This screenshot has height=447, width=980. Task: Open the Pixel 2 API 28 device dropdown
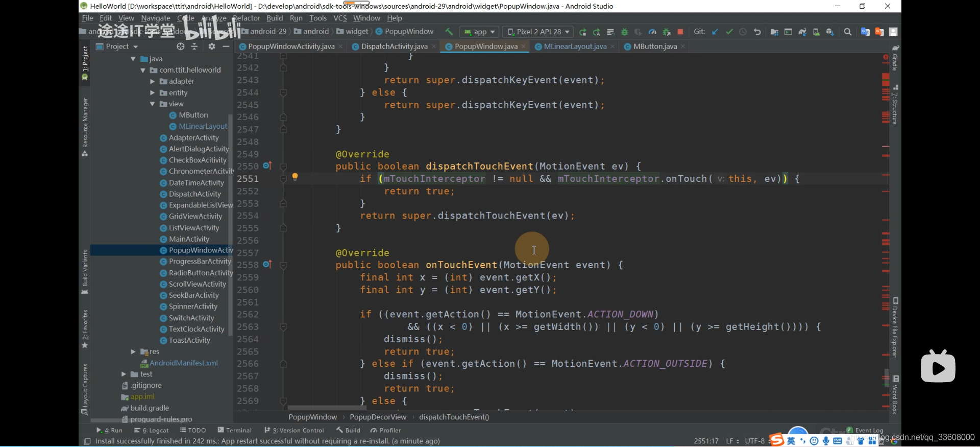click(x=537, y=32)
